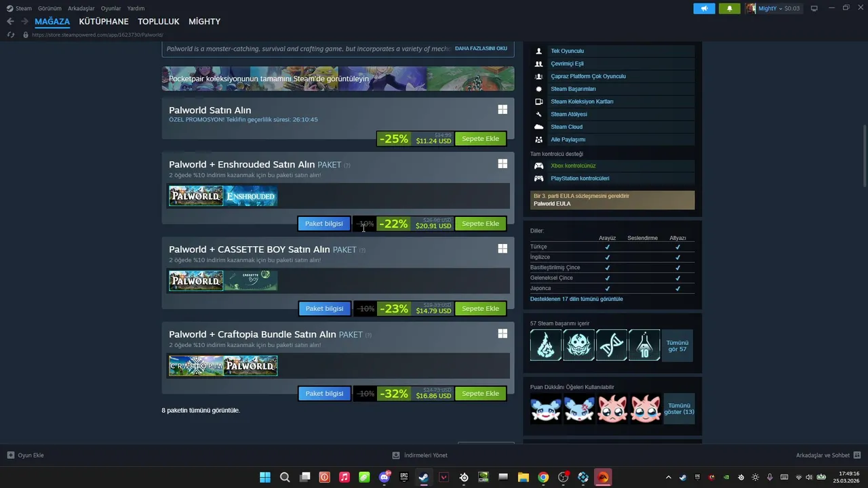Open 8 paketin tümünü görüntüle link

click(x=201, y=410)
